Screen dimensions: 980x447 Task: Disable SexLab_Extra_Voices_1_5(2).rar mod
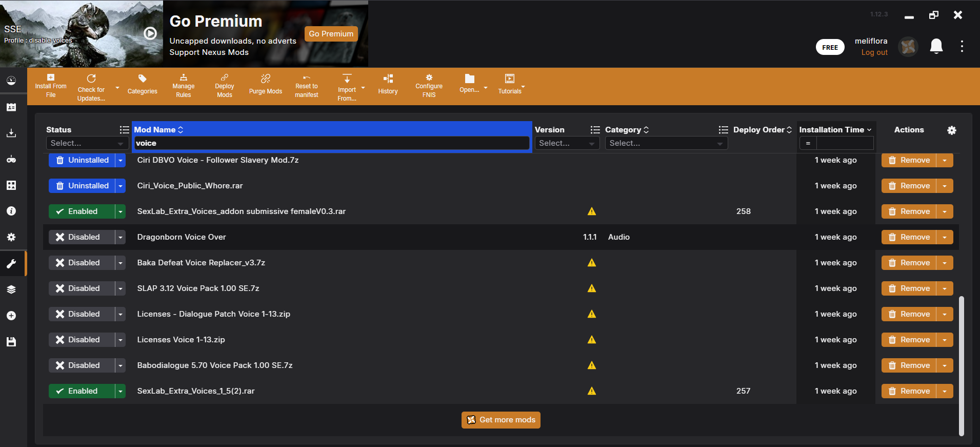click(x=82, y=391)
